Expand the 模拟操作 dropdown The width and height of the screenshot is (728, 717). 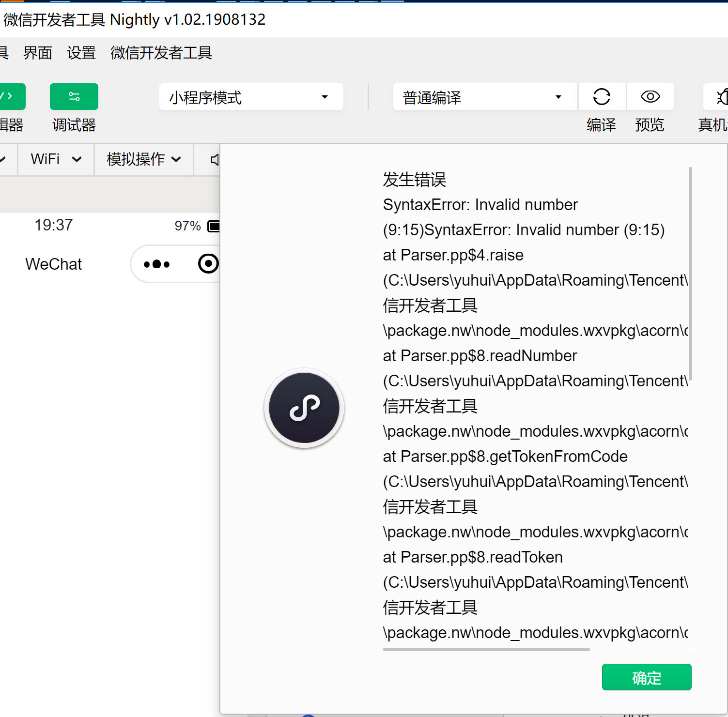[x=144, y=159]
